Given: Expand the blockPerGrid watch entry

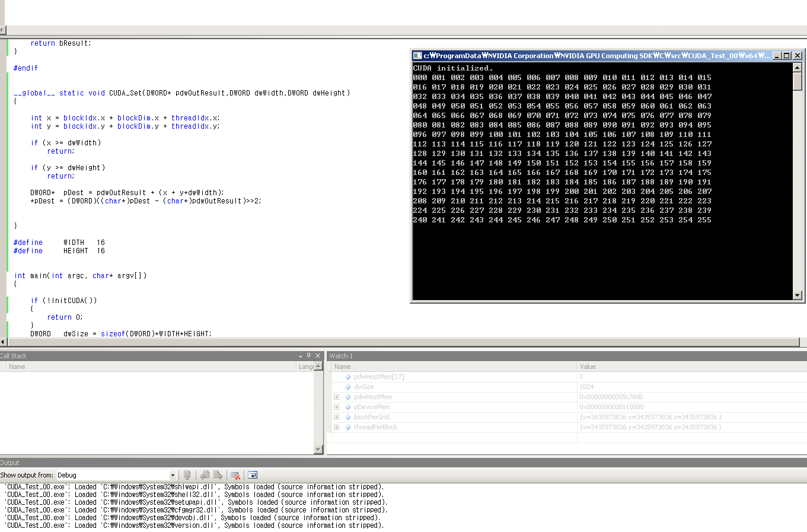Looking at the screenshot, I should pos(336,418).
